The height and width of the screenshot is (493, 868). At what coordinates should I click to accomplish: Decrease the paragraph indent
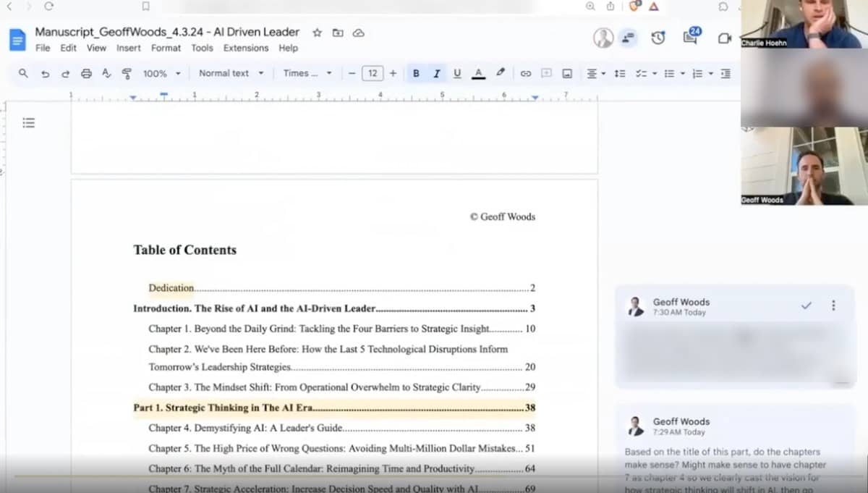coord(726,73)
